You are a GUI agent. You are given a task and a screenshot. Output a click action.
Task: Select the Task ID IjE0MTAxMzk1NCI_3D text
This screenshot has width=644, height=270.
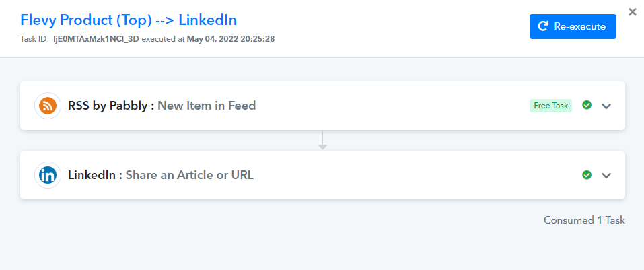point(96,40)
